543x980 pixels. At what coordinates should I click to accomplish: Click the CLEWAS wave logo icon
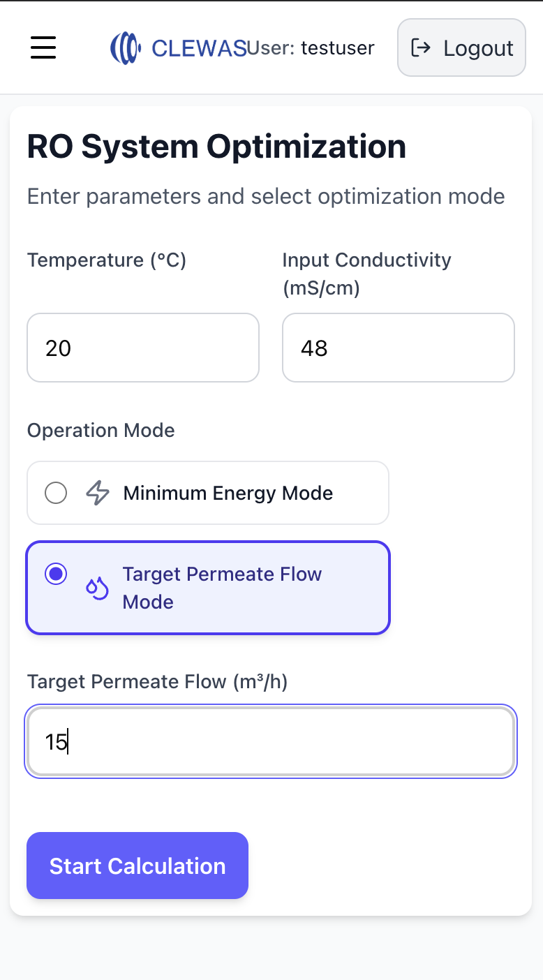(x=125, y=47)
